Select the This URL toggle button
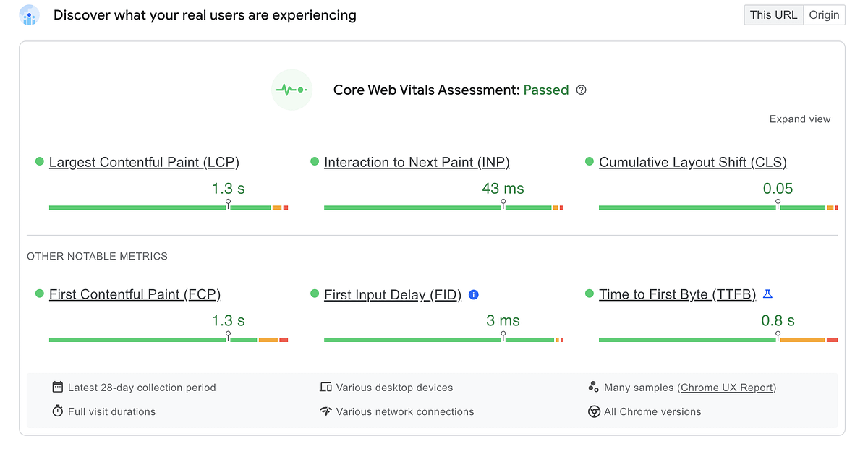The width and height of the screenshot is (868, 449). click(x=773, y=15)
